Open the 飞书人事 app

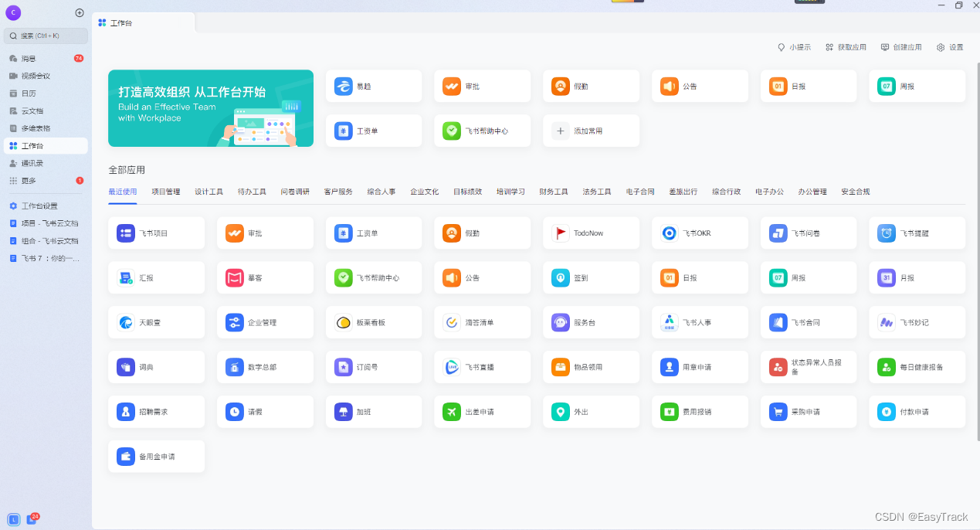click(700, 322)
